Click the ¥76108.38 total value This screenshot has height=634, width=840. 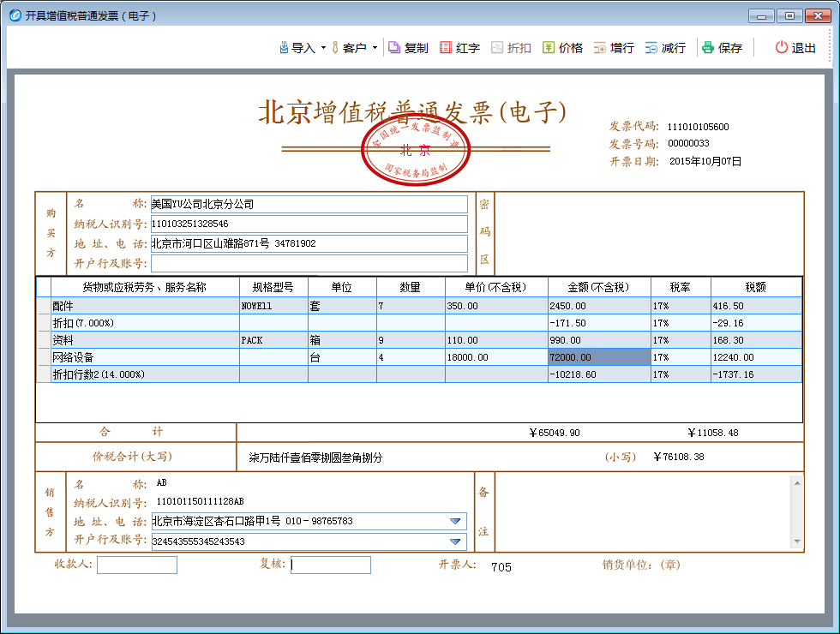679,457
